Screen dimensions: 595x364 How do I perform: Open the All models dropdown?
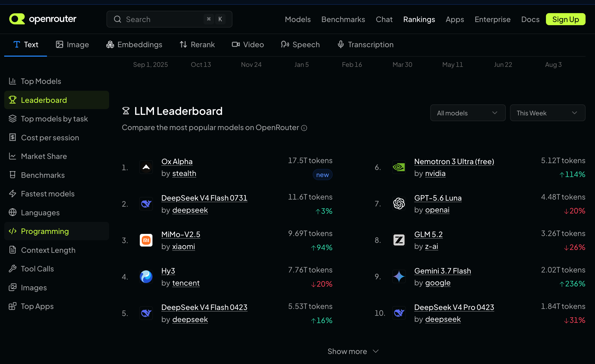pos(468,113)
